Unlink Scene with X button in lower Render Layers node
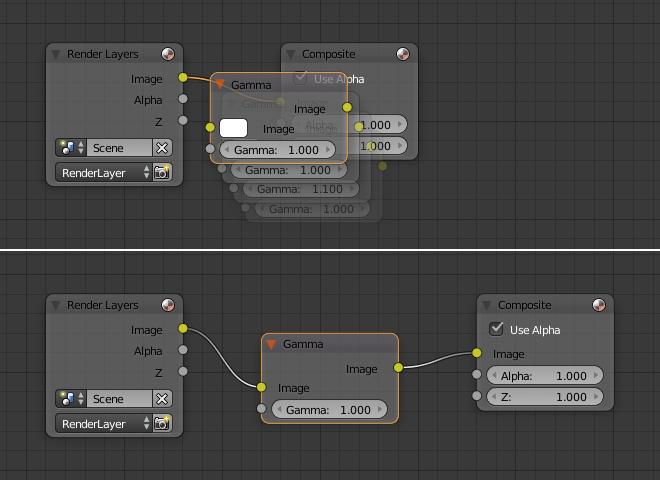The height and width of the screenshot is (480, 660). 162,399
